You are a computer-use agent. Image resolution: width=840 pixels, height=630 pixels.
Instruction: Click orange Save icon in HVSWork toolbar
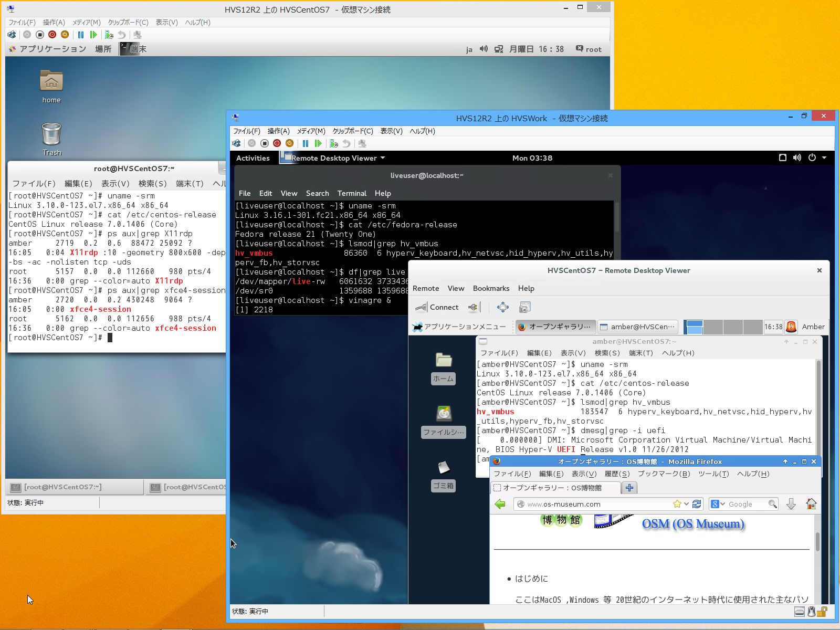289,143
